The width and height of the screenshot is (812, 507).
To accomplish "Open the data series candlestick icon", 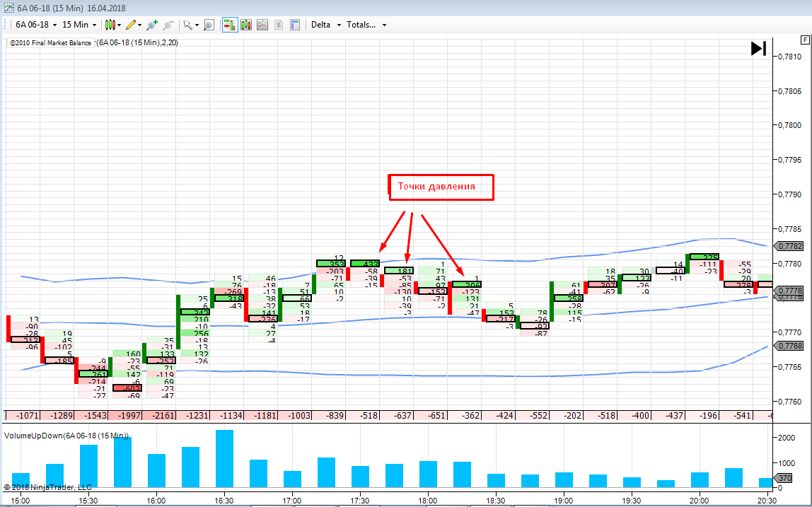I will tap(246, 25).
